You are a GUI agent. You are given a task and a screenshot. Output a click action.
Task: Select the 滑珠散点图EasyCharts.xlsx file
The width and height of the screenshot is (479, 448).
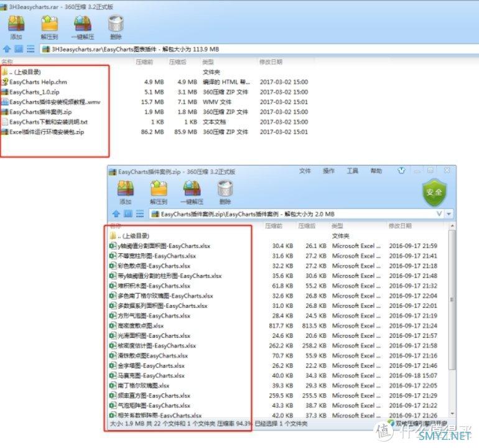tap(149, 356)
